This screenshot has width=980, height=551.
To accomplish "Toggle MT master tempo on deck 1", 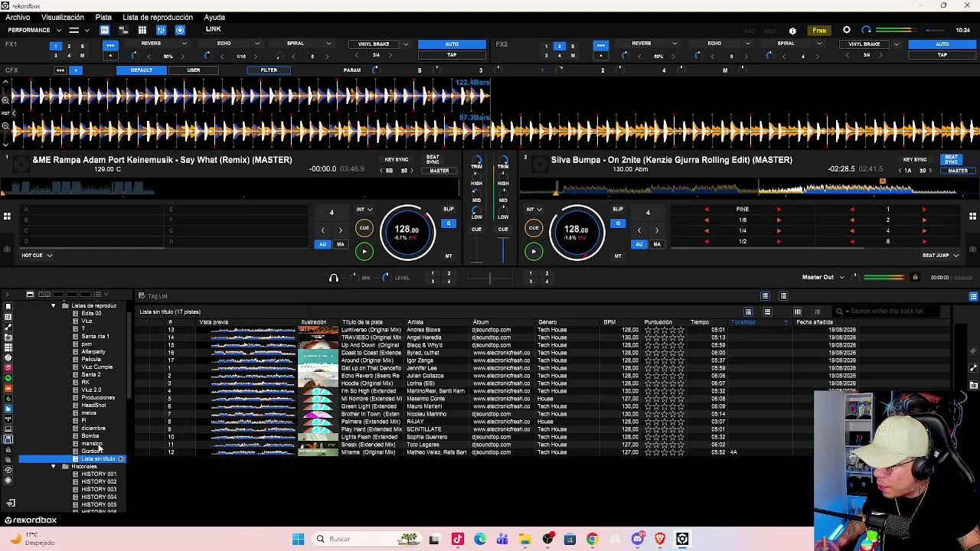I will [x=449, y=256].
